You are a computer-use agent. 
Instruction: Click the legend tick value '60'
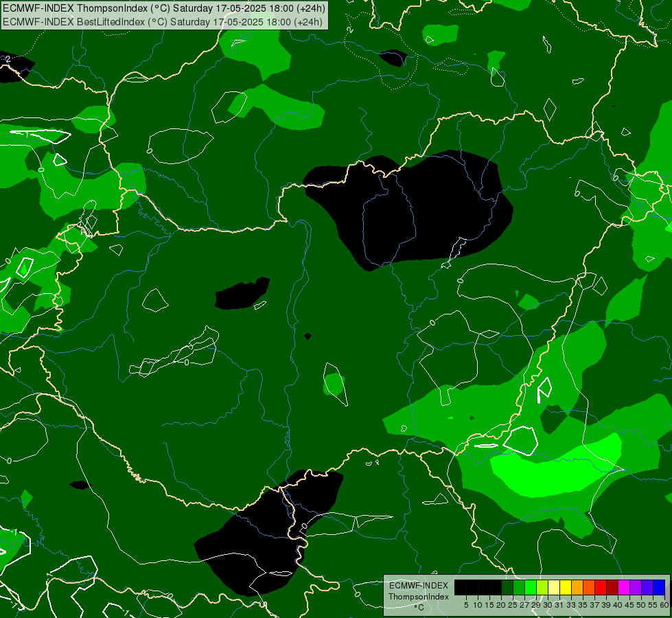coord(664,605)
